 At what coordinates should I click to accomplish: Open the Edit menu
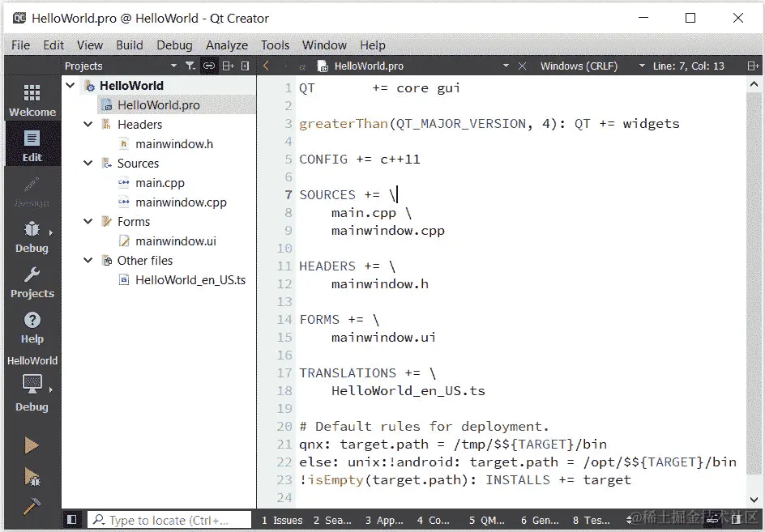(53, 45)
